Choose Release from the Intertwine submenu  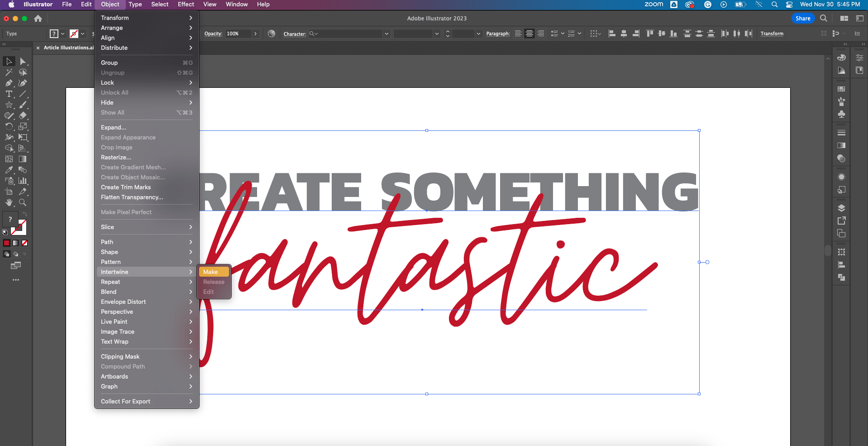pos(213,282)
